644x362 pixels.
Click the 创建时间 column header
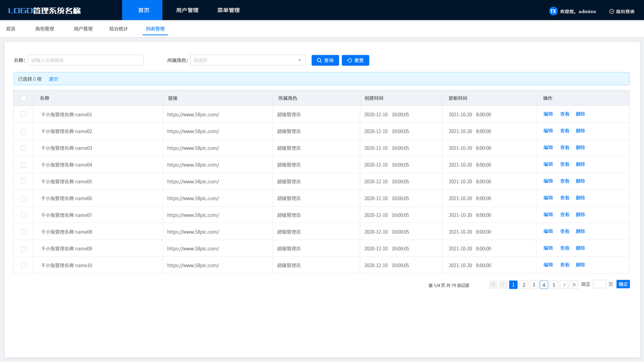tap(374, 99)
